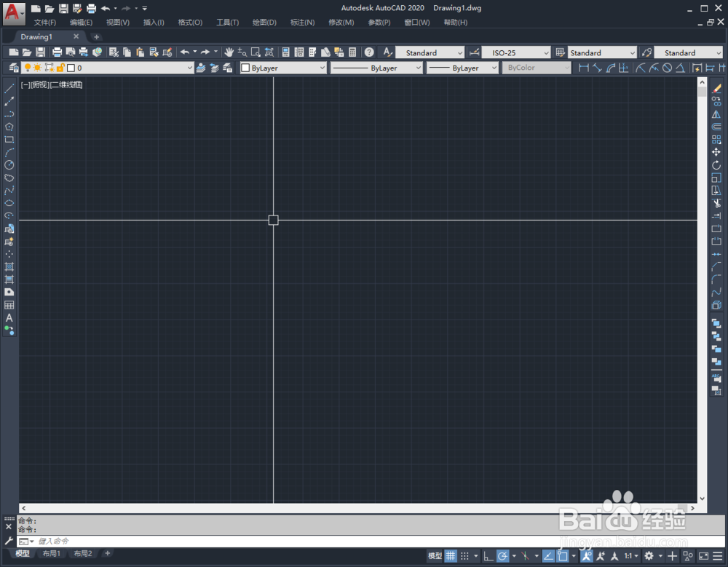
Task: Click the Plot printer icon in standard toolbar
Action: point(57,52)
